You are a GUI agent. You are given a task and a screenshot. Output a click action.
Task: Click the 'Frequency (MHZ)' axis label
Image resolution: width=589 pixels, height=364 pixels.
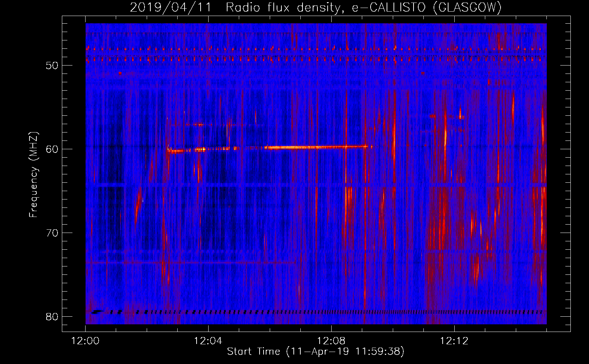tap(33, 175)
